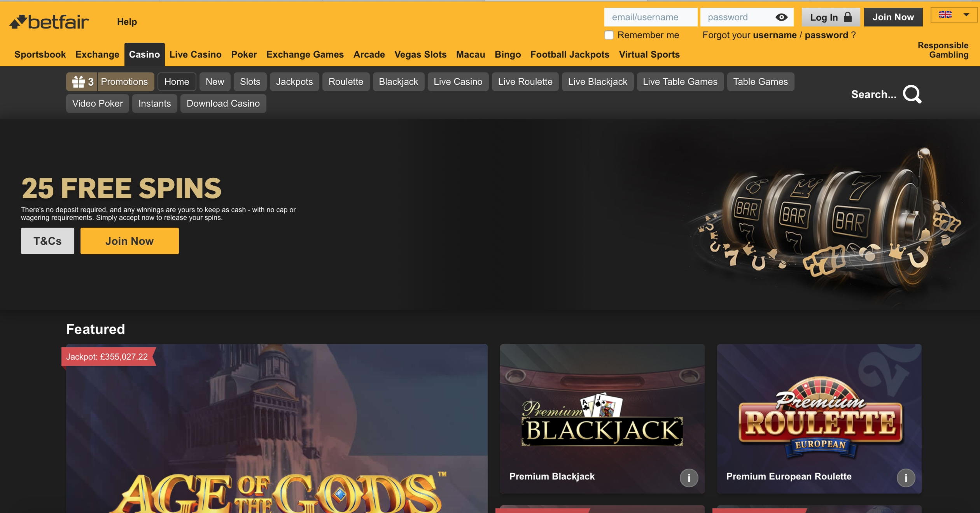Open the T&Cs button
Viewport: 980px width, 513px height.
point(47,241)
